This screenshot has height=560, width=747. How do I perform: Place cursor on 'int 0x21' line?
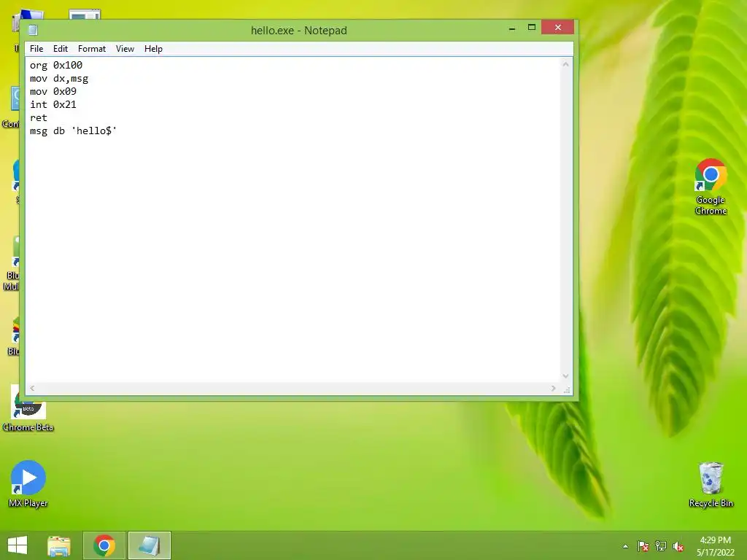(x=53, y=105)
